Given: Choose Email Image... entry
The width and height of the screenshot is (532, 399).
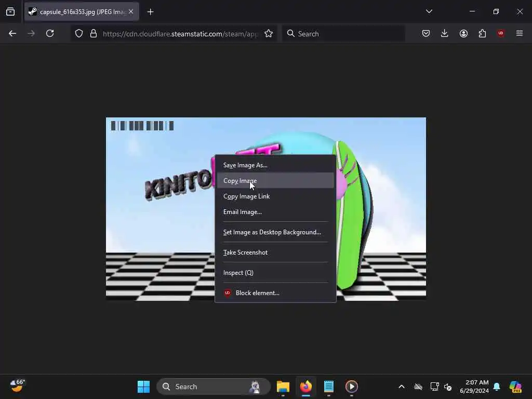Looking at the screenshot, I should point(275,212).
